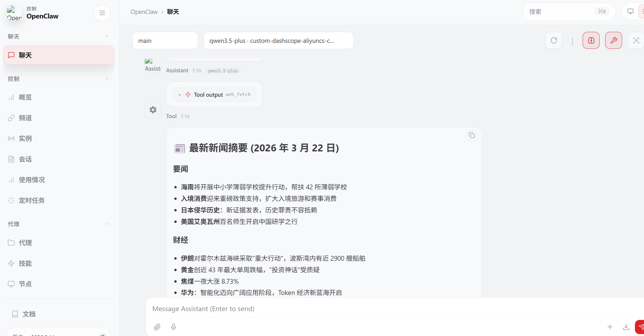Click the 财经 section heading
Screen dimensions: 644x336
point(180,240)
